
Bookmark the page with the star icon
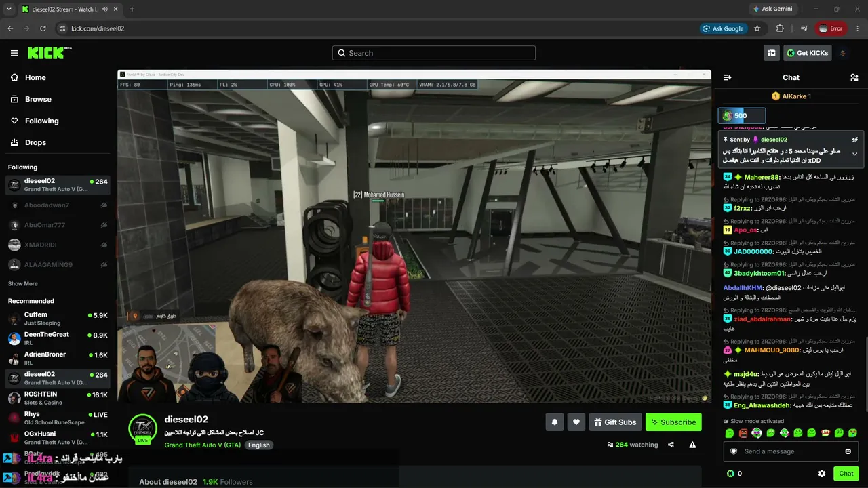[x=757, y=28]
